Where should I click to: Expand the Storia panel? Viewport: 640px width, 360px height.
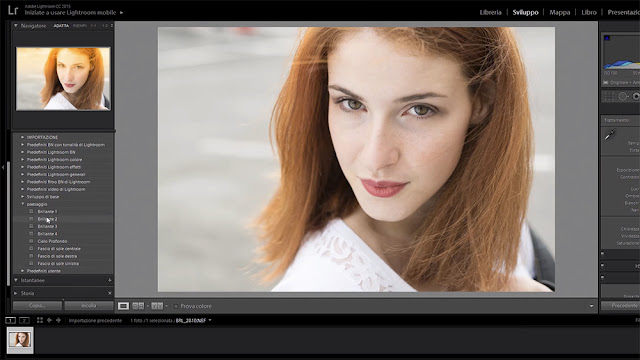16,293
